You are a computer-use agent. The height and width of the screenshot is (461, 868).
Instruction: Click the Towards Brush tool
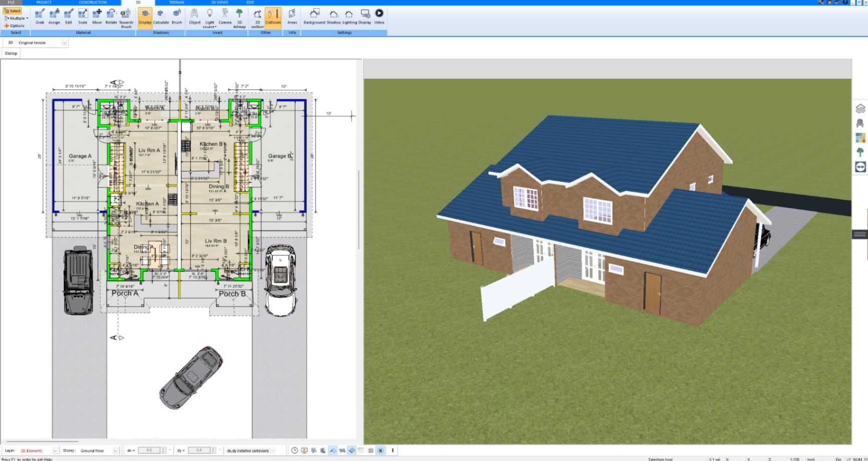[x=126, y=18]
